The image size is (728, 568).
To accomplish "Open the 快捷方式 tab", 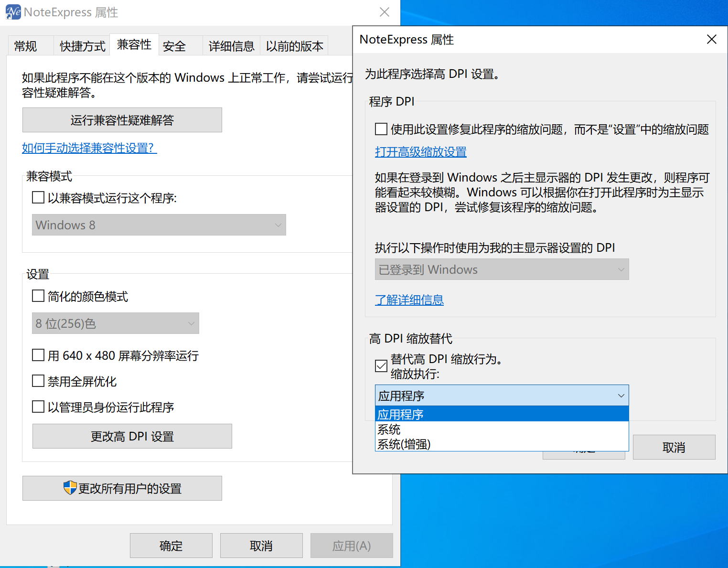I will pos(82,46).
